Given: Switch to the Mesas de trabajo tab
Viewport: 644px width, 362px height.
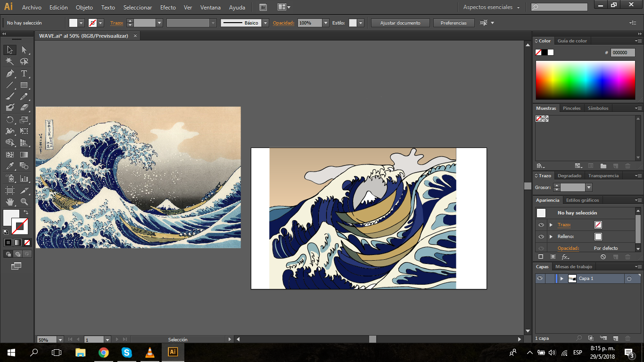Looking at the screenshot, I should pyautogui.click(x=574, y=267).
